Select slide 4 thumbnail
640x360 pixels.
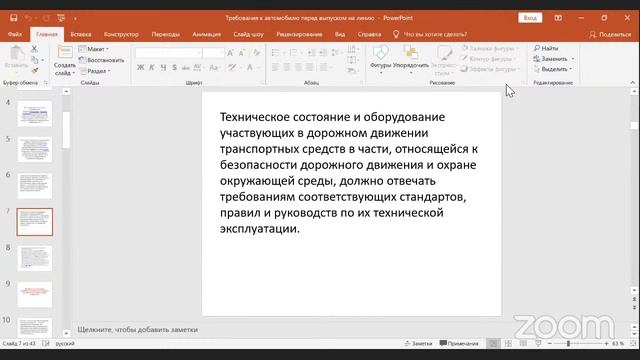coord(35,113)
